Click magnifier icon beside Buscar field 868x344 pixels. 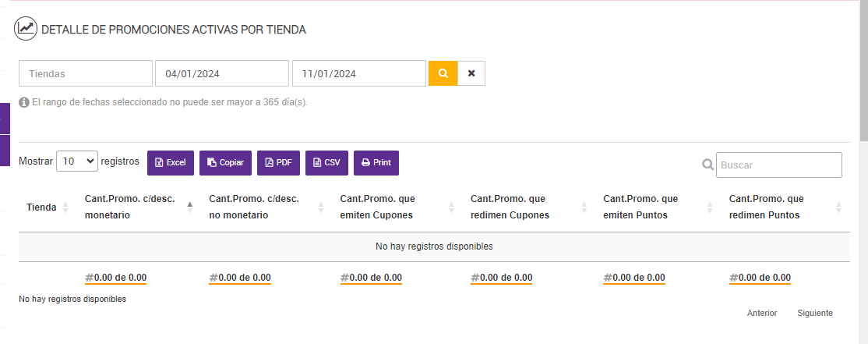707,165
